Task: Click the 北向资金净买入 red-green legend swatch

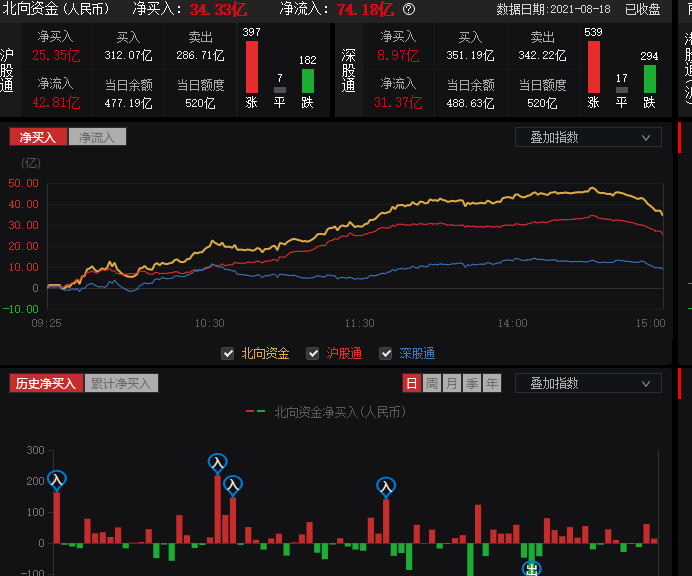Action: point(256,412)
